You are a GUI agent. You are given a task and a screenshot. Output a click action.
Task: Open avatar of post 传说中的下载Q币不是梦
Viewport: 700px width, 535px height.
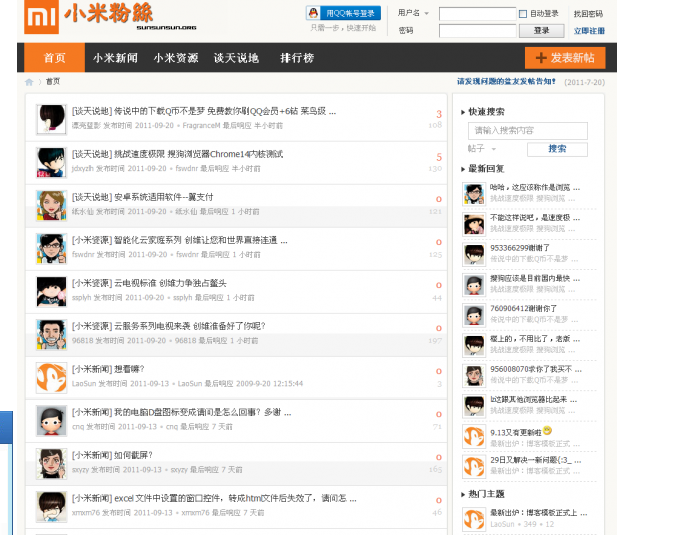tap(51, 119)
